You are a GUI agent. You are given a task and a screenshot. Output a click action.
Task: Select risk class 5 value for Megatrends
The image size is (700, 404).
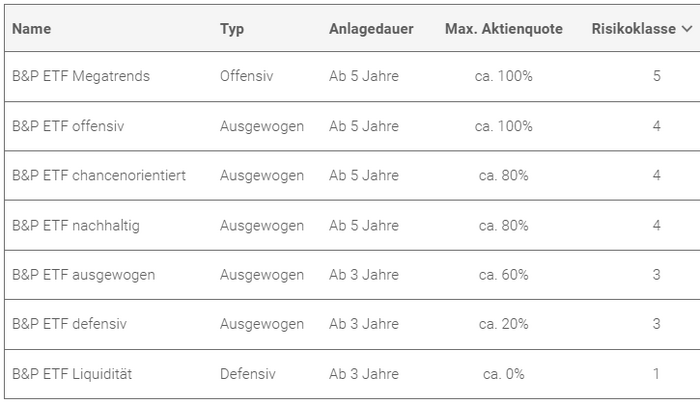pos(657,76)
